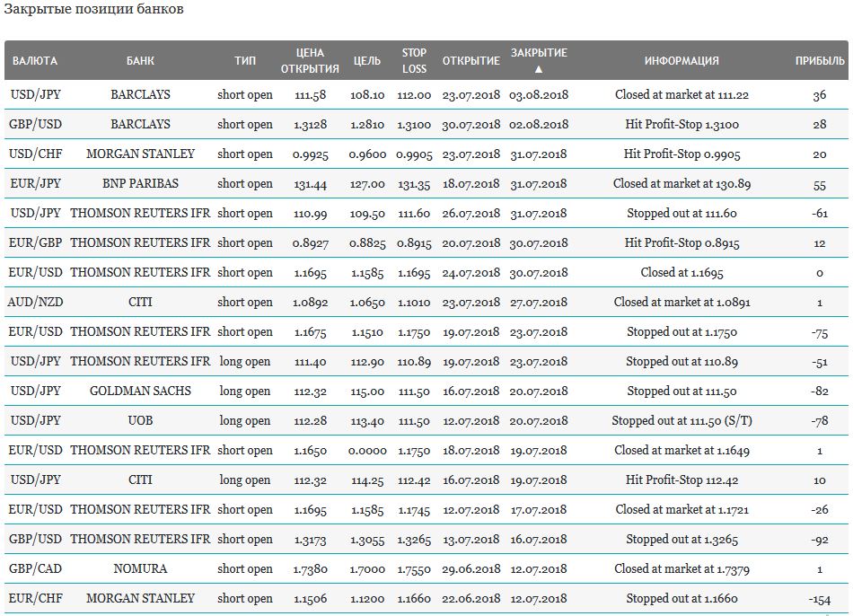Select the USD/JPY BARCLAYS row

426,94
